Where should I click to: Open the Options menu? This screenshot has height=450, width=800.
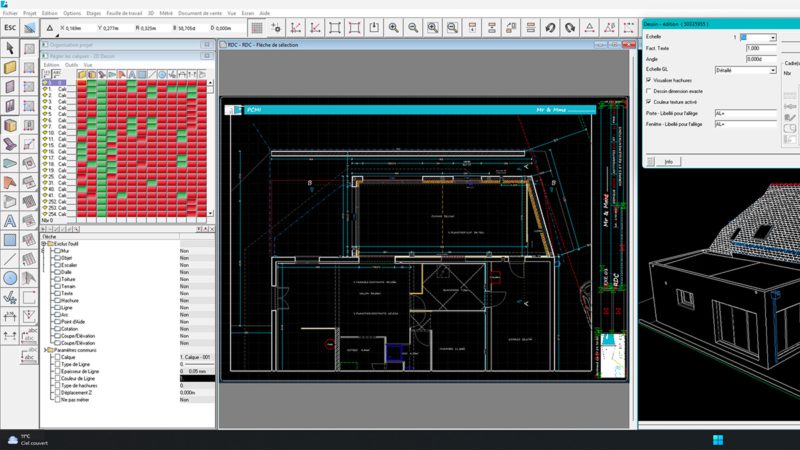[72, 13]
